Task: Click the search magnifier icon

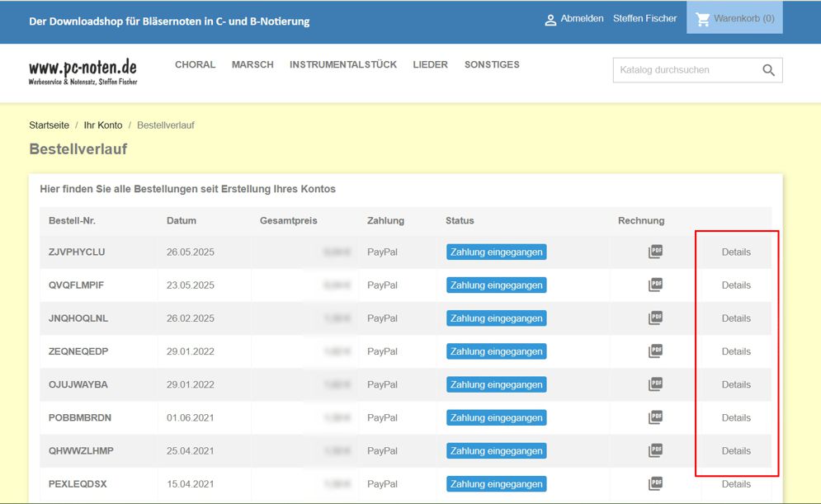Action: click(x=768, y=70)
